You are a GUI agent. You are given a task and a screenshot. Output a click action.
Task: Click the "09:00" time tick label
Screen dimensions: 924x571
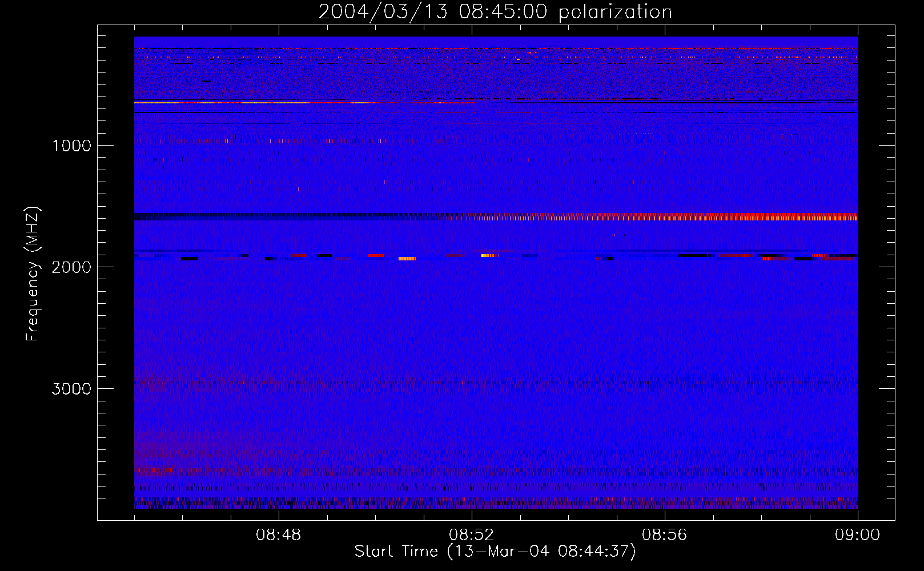[858, 535]
